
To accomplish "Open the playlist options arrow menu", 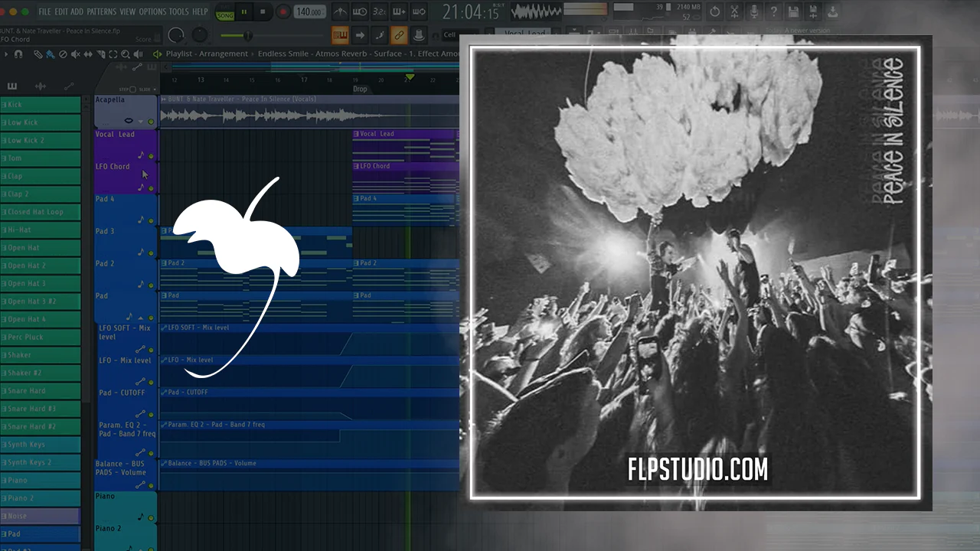I will [6, 54].
